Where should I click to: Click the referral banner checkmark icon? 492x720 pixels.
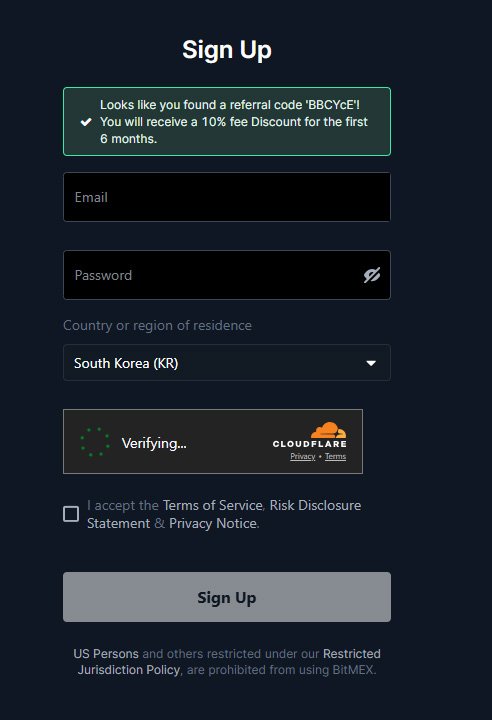[x=86, y=122]
